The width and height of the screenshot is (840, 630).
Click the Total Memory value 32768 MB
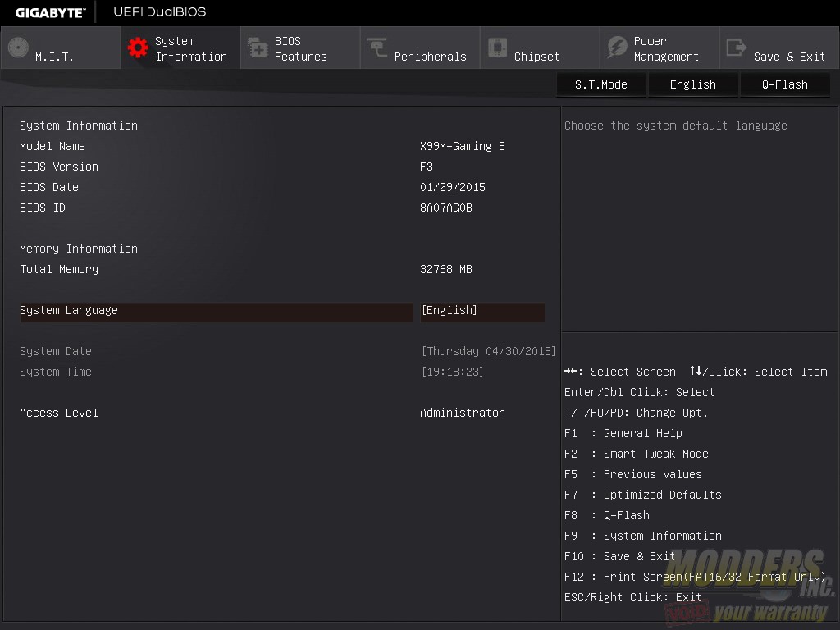446,269
